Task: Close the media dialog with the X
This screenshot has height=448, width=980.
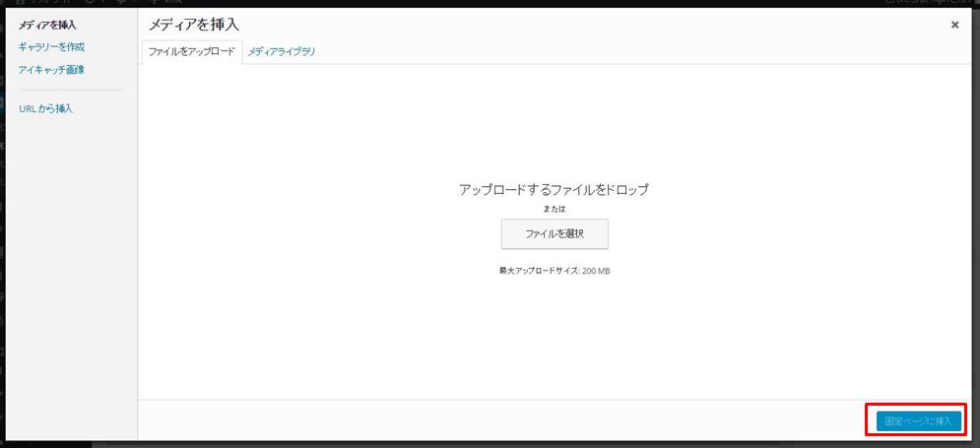Action: (954, 25)
